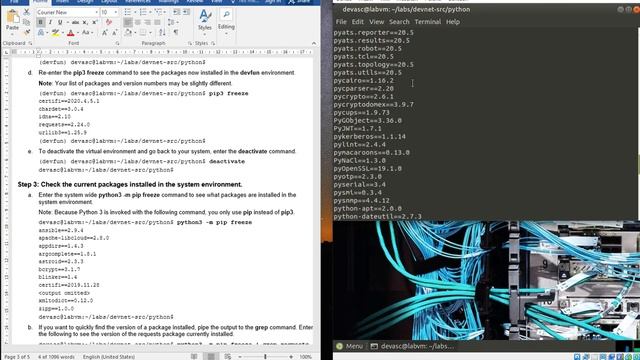Viewport: 640px width, 360px height.
Task: Click English (United States) language indicator
Action: [109, 357]
